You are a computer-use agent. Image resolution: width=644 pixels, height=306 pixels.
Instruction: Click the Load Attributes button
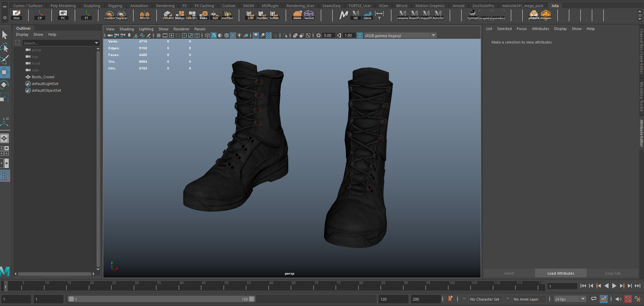[x=560, y=273]
